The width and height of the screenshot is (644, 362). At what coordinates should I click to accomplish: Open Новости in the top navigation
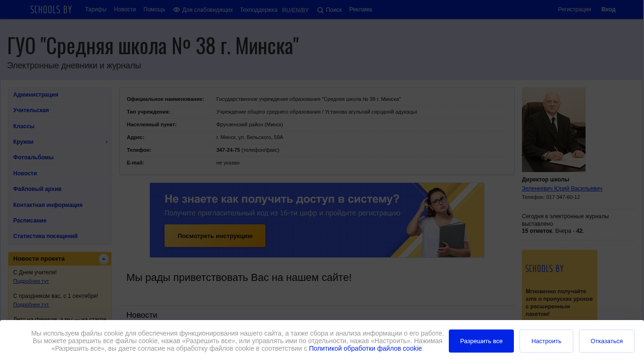pyautogui.click(x=125, y=9)
